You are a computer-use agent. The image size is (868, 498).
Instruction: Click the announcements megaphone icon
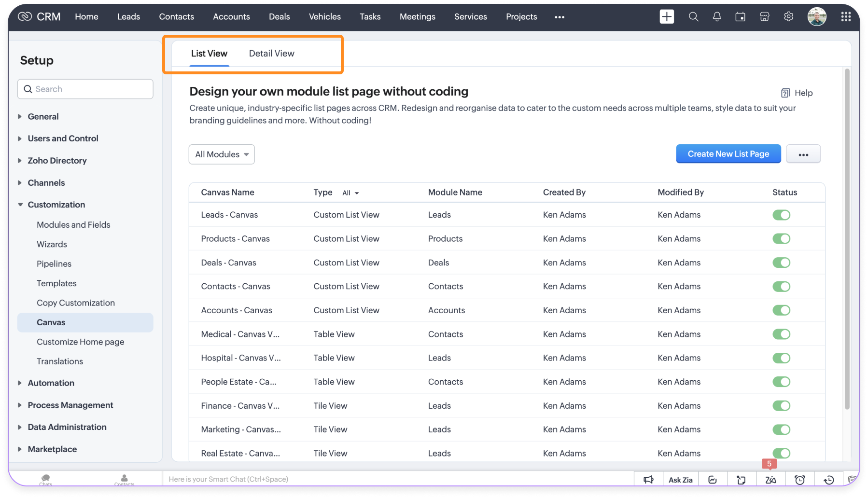[x=648, y=479]
